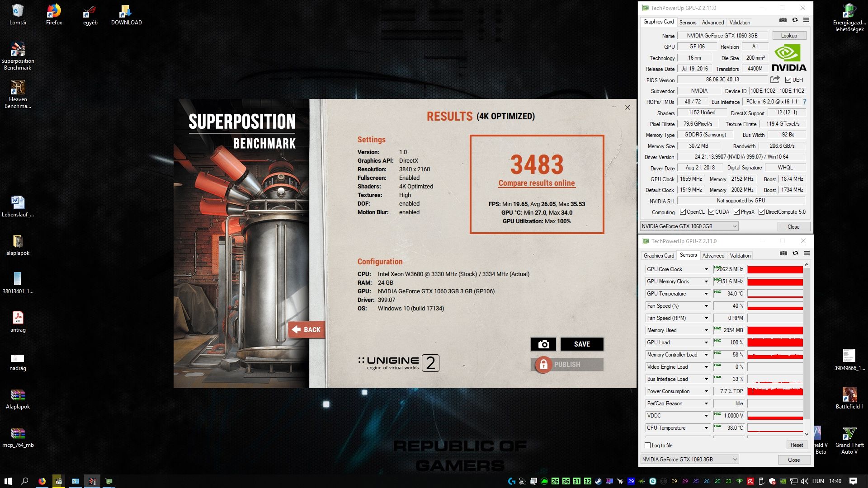Open hamburger menu in bottom GPU-Z Sensors window

pyautogui.click(x=807, y=253)
